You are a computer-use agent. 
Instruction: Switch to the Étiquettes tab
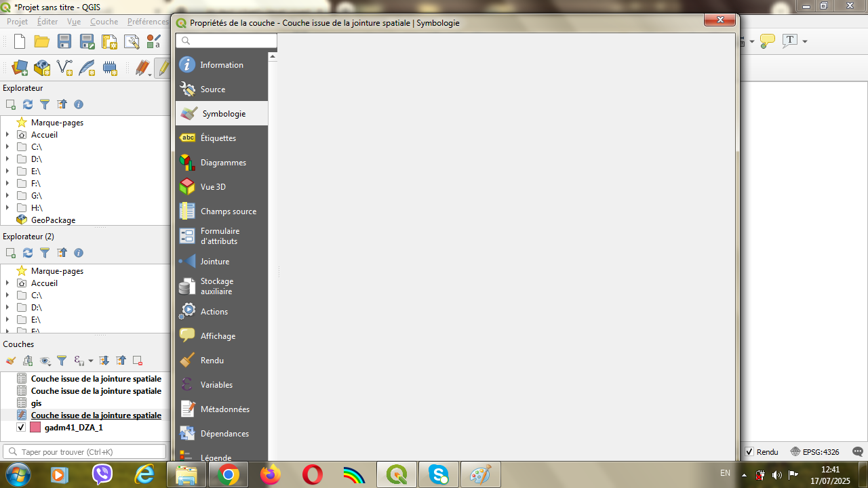pyautogui.click(x=218, y=138)
